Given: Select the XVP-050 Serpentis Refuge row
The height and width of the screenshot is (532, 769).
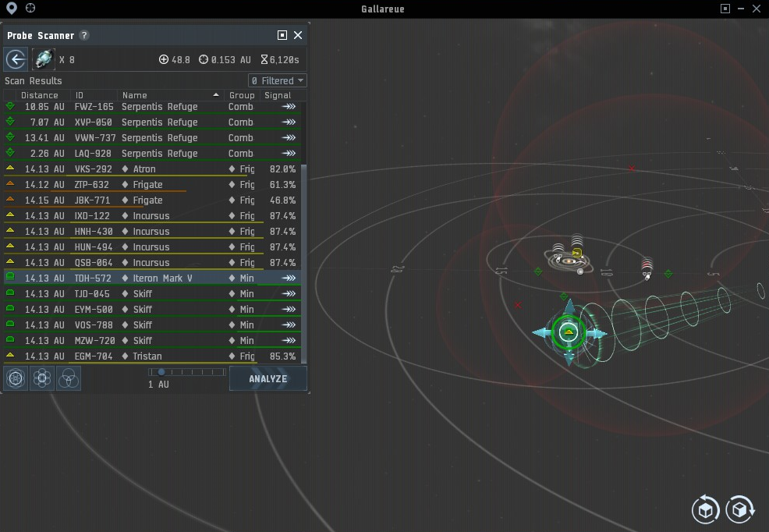Looking at the screenshot, I should click(152, 122).
